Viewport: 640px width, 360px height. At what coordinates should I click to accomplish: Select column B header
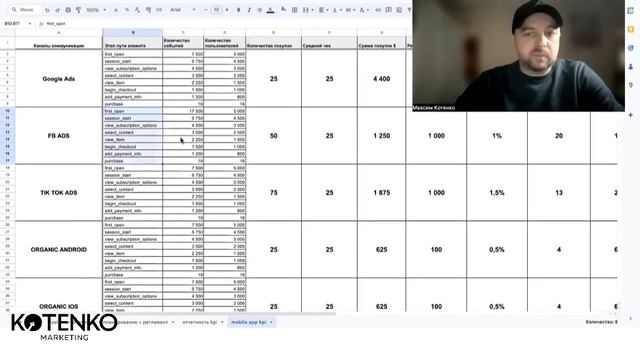[x=133, y=32]
